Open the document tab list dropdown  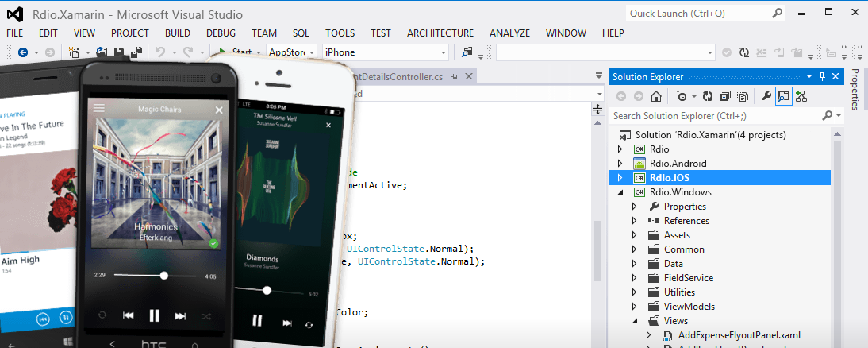tap(598, 76)
